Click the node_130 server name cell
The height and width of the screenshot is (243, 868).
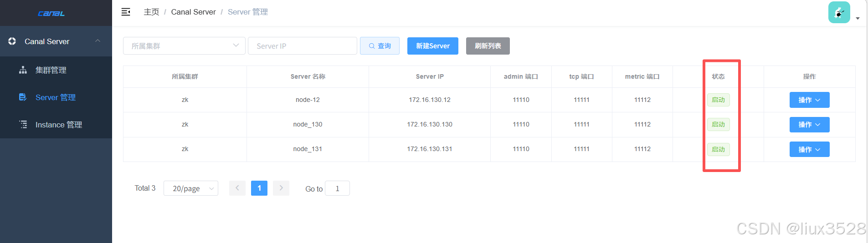308,124
